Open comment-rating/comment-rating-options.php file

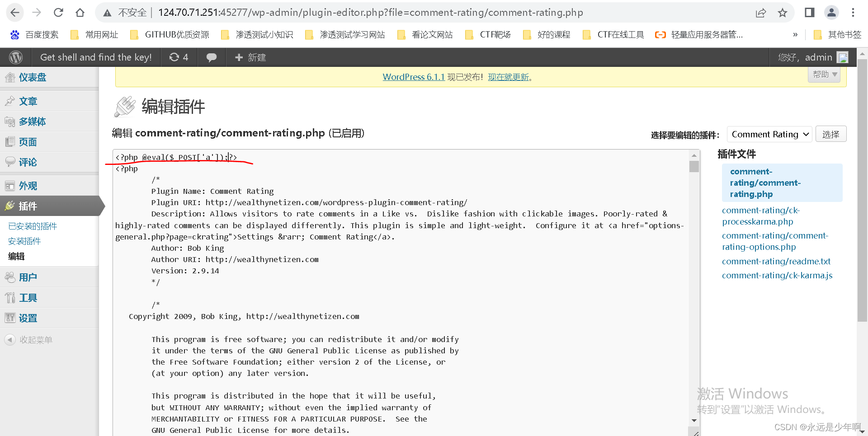tap(775, 241)
